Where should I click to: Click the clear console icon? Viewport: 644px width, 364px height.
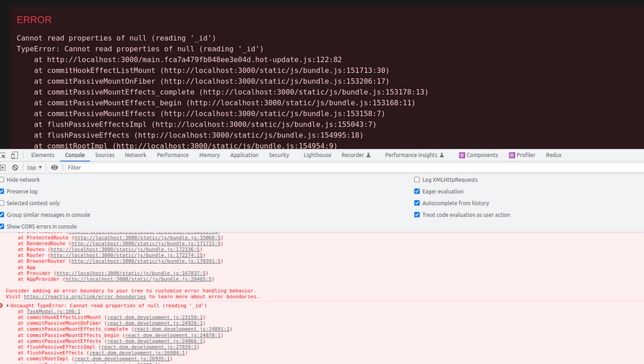[15, 167]
